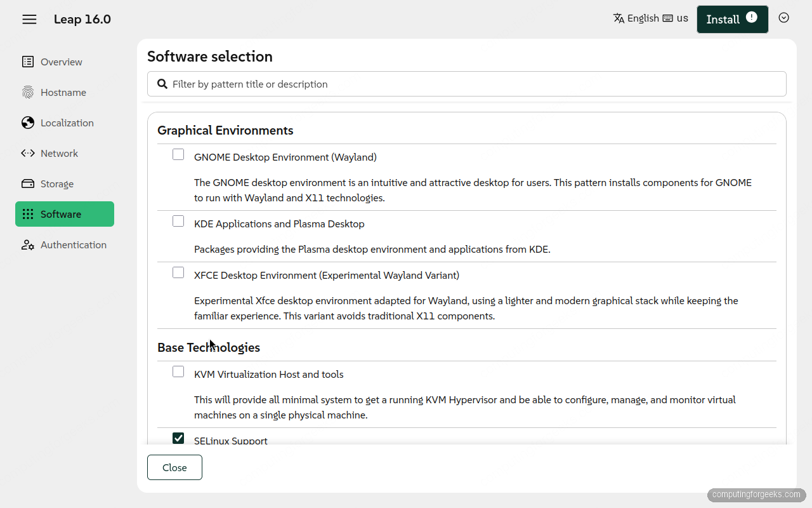Select the SELinux Support label
Viewport: 812px width, 508px height.
point(231,440)
